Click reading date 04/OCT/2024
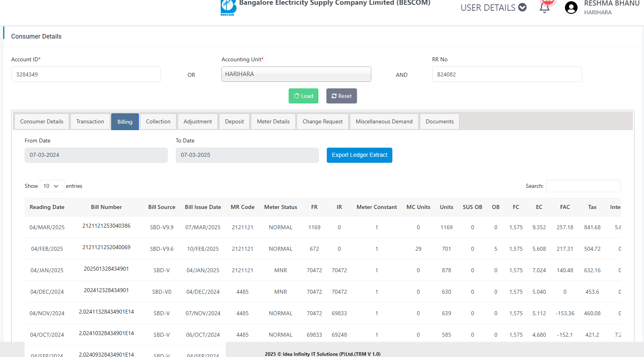The height and width of the screenshot is (357, 644). click(47, 335)
